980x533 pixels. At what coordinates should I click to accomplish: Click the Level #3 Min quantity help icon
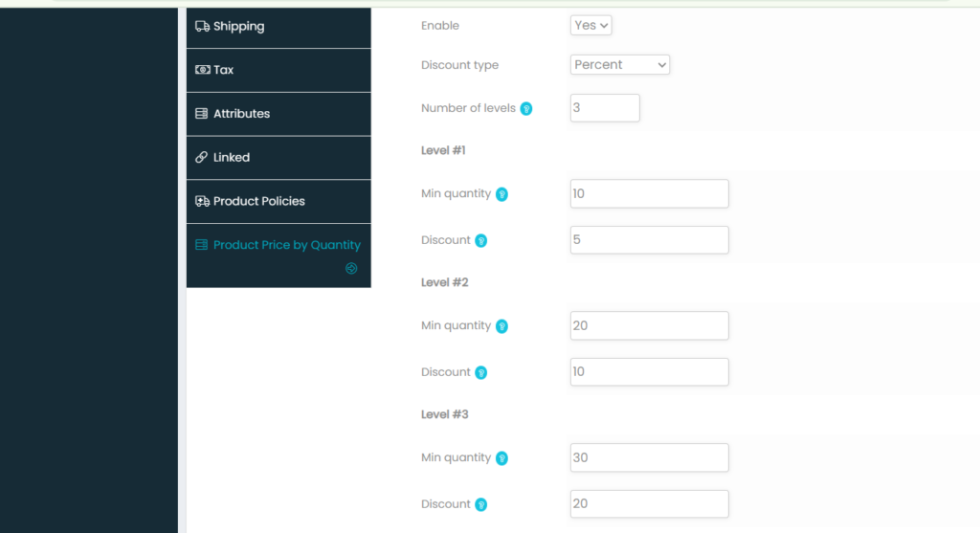tap(501, 458)
